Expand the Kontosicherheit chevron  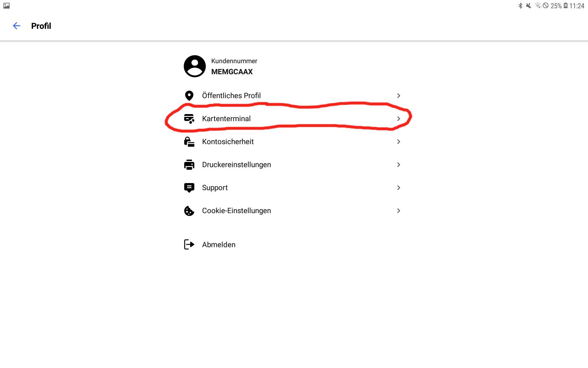[x=398, y=142]
